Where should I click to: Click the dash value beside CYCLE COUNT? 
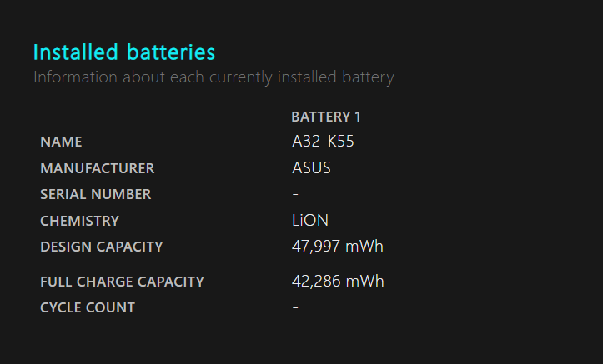pos(295,307)
